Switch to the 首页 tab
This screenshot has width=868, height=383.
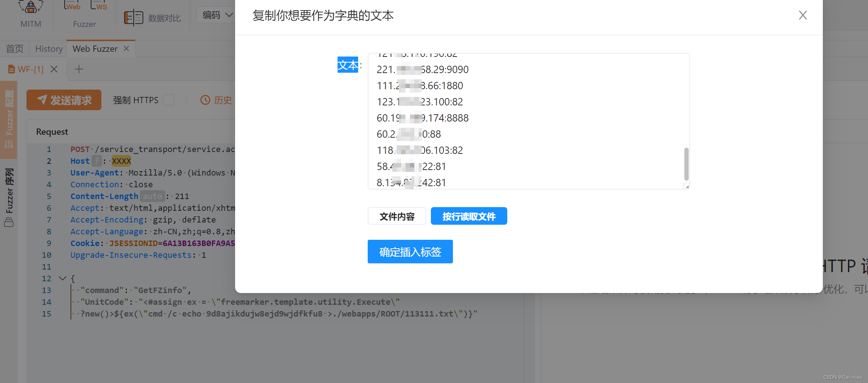(15, 49)
